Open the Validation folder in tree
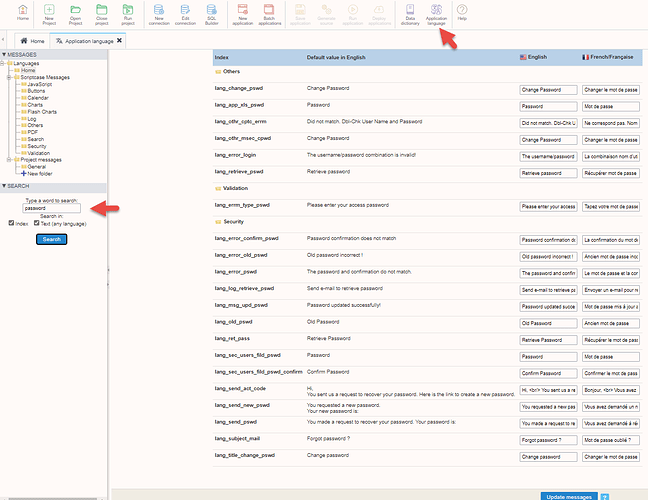 click(x=36, y=153)
